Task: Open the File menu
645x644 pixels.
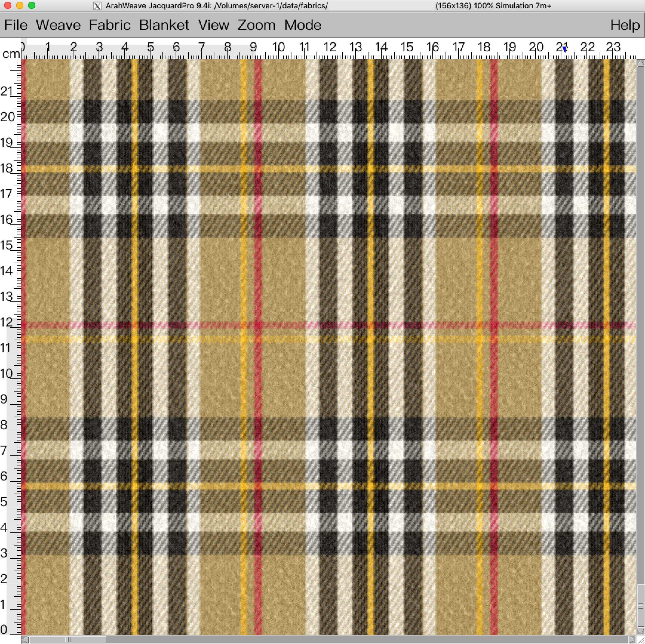Action: coord(16,25)
